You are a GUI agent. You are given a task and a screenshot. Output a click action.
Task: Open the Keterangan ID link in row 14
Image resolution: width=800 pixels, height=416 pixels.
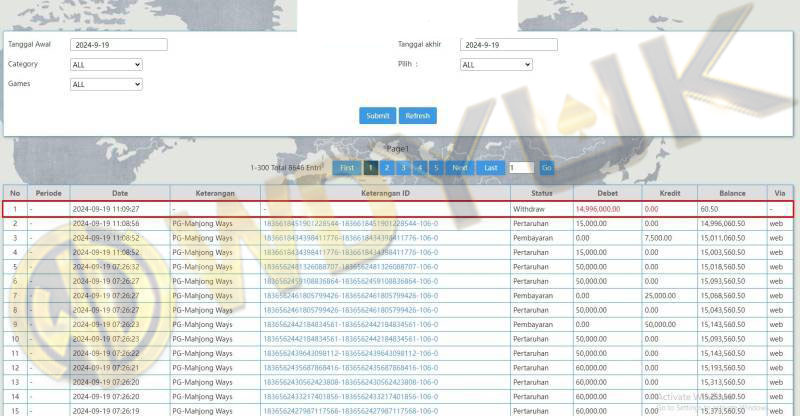point(351,397)
